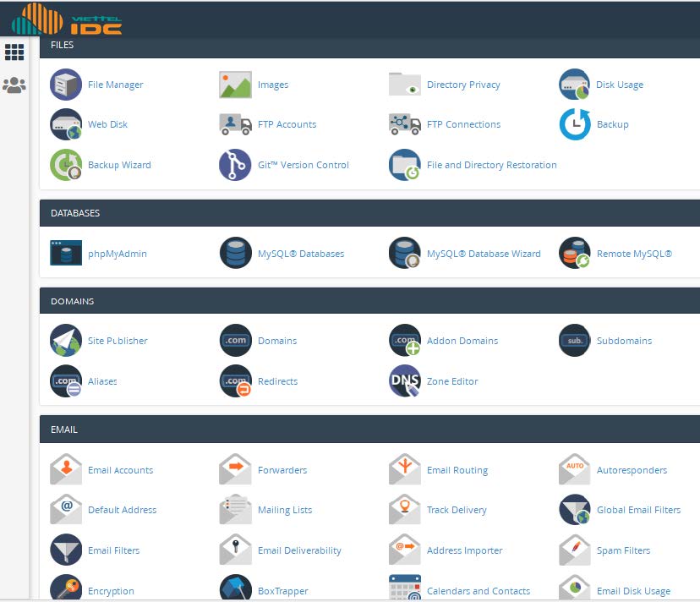
Task: Select the Backup Wizard icon
Action: click(65, 164)
